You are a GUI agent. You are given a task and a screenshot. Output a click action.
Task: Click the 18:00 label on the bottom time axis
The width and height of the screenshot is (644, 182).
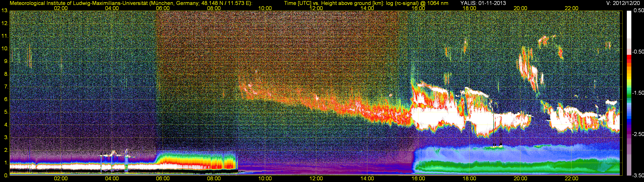[x=469, y=179]
